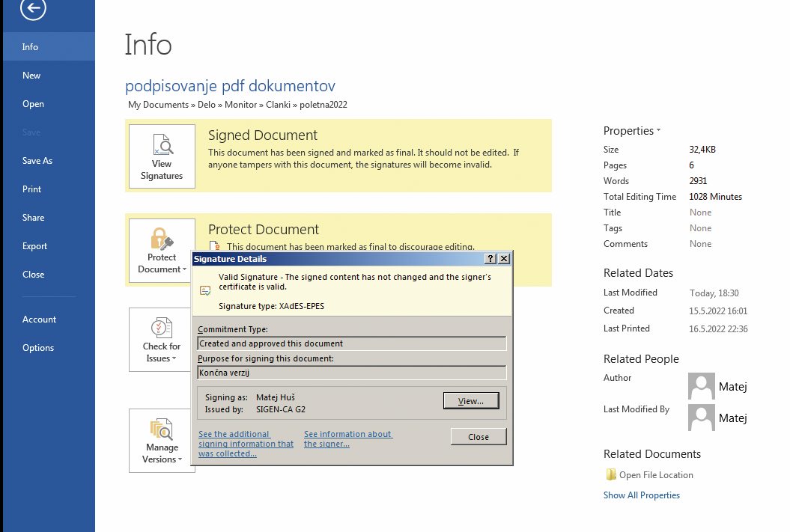Viewport: 790px width, 532px height.
Task: Click the Purpose for signing field
Action: click(x=352, y=373)
